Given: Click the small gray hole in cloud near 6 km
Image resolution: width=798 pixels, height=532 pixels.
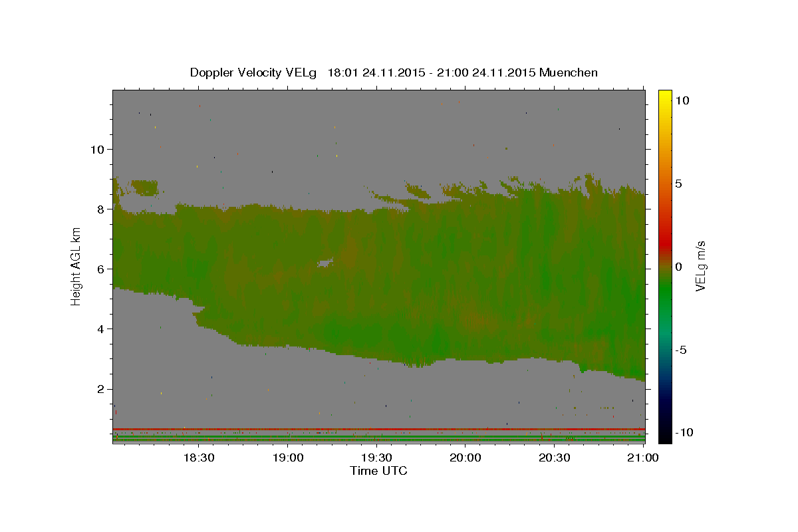Looking at the screenshot, I should [x=325, y=263].
